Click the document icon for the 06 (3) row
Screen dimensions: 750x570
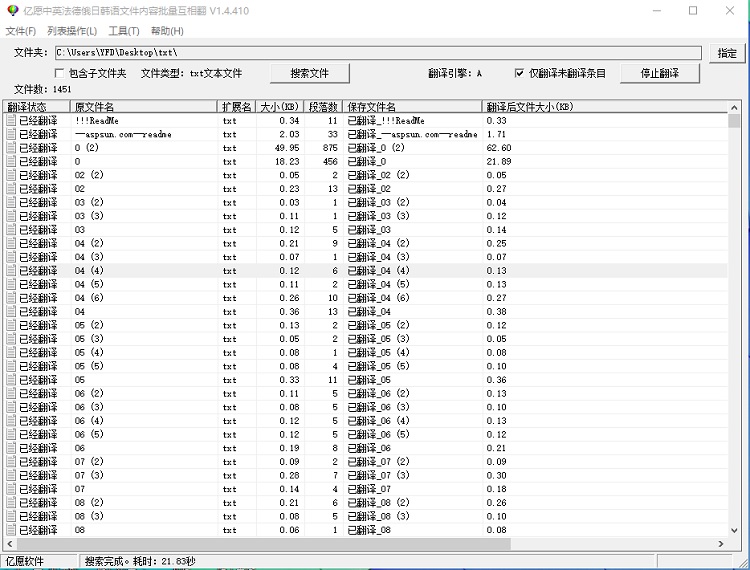click(x=11, y=407)
